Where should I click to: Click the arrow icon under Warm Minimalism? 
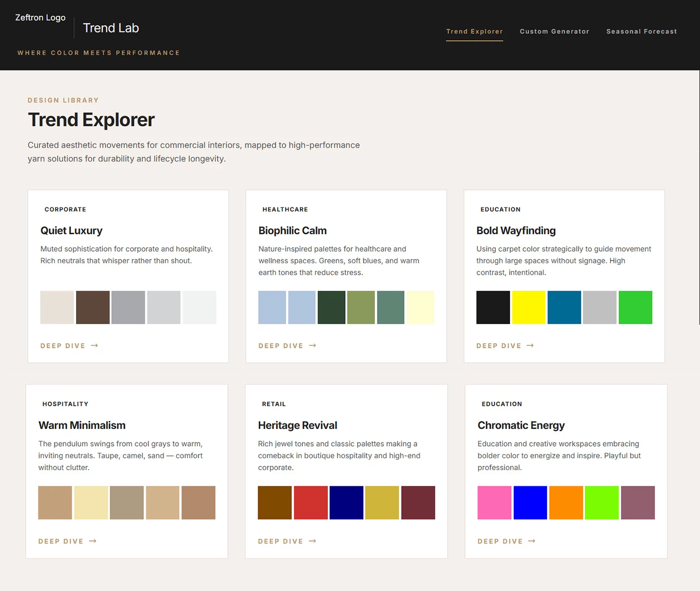coord(93,541)
